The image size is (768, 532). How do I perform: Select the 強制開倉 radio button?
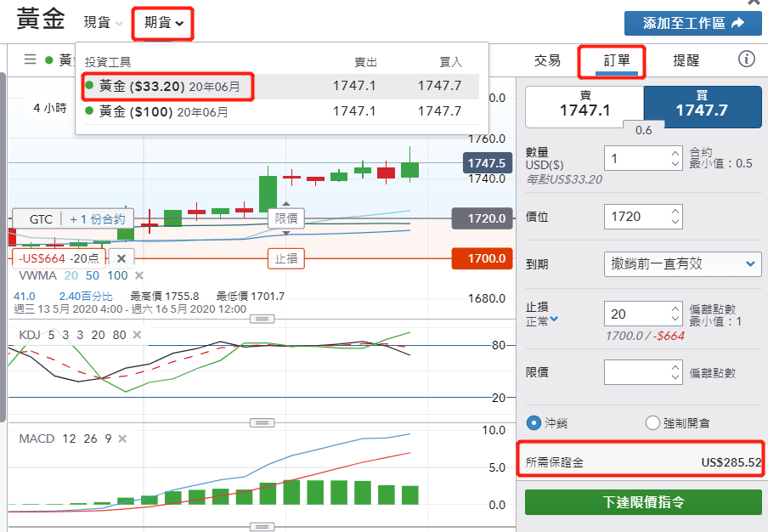tap(652, 422)
